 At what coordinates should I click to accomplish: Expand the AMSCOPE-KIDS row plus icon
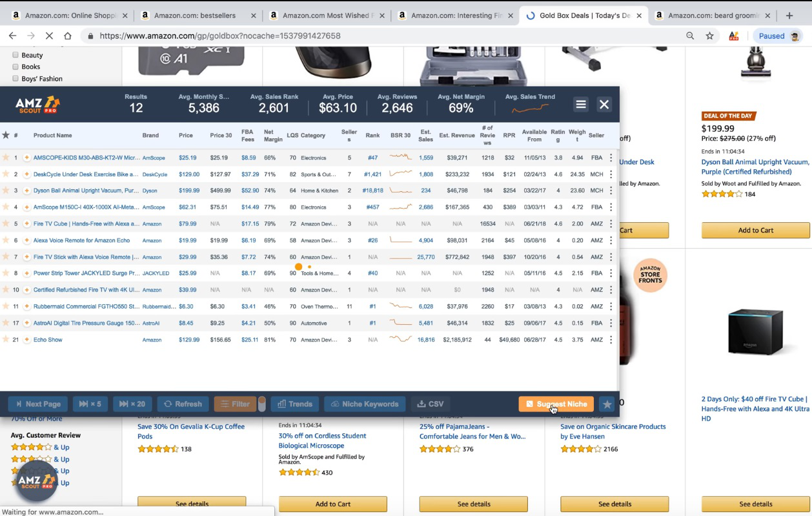(x=26, y=158)
